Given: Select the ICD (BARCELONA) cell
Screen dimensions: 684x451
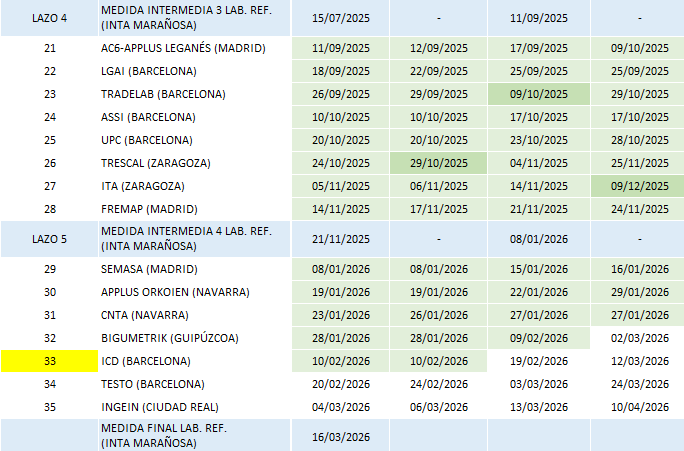Looking at the screenshot, I should [x=145, y=361].
